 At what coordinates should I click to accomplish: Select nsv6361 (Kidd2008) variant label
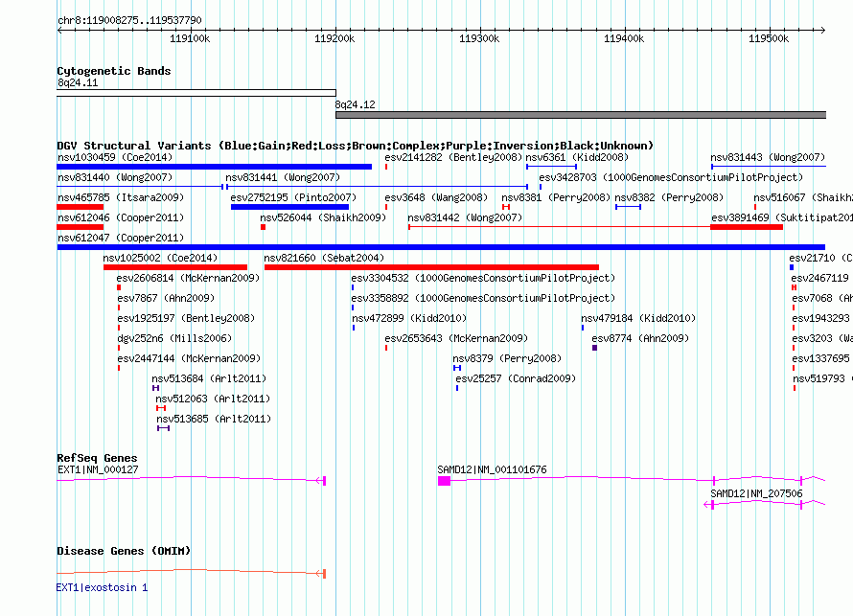(577, 157)
